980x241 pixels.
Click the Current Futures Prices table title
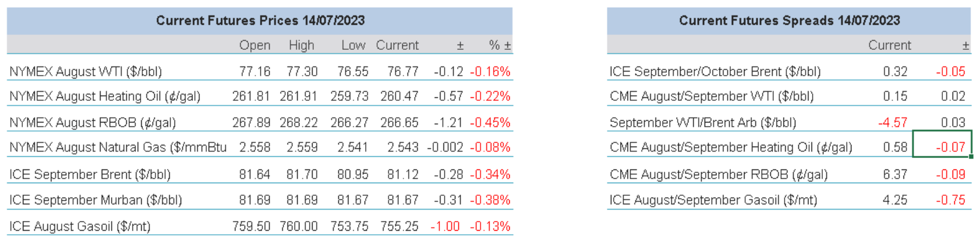tap(260, 21)
